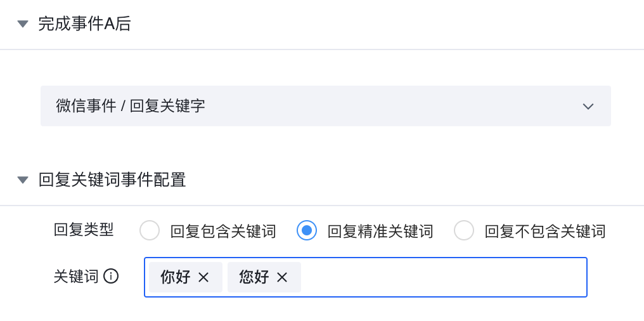The height and width of the screenshot is (321, 644).
Task: Remove the 你好 keyword tag
Action: click(x=203, y=277)
